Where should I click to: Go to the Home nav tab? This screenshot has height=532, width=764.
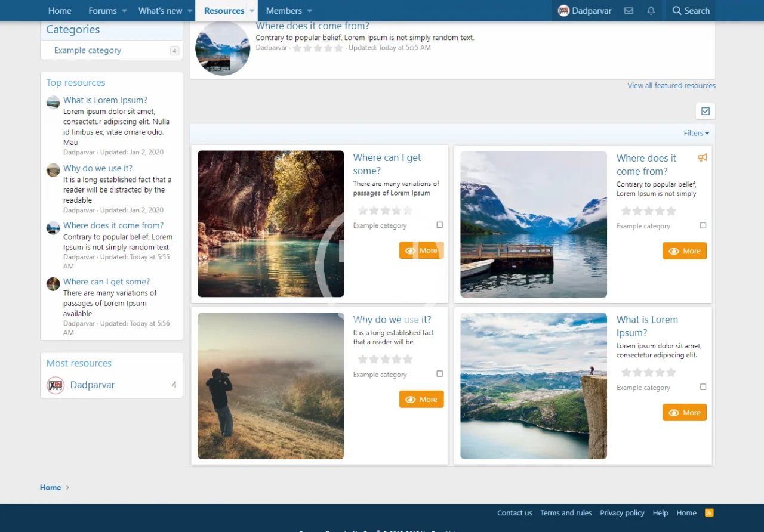(60, 11)
